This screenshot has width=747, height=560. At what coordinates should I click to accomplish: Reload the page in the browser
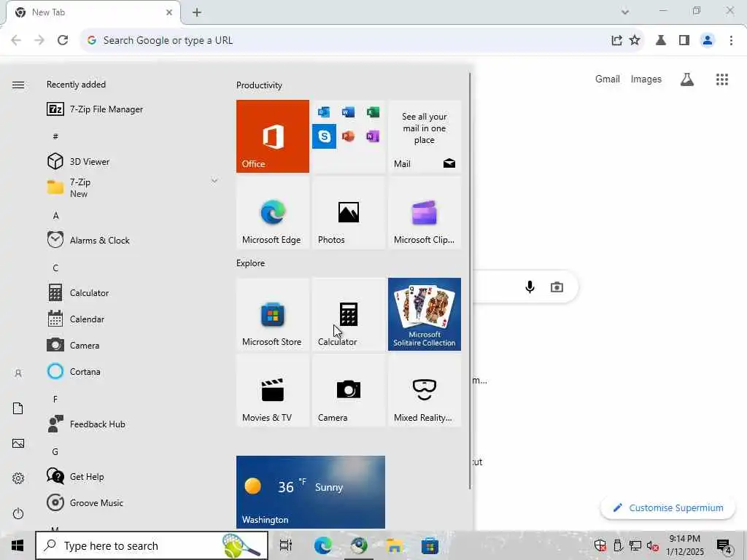(63, 40)
